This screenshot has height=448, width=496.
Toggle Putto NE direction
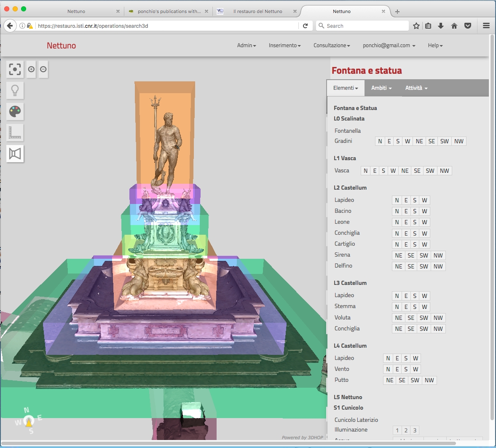(x=390, y=380)
